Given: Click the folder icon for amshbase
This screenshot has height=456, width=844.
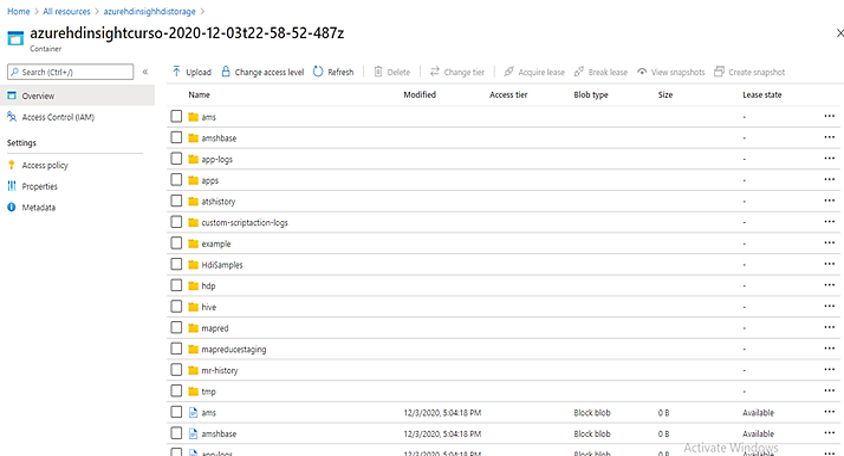Looking at the screenshot, I should tap(193, 138).
